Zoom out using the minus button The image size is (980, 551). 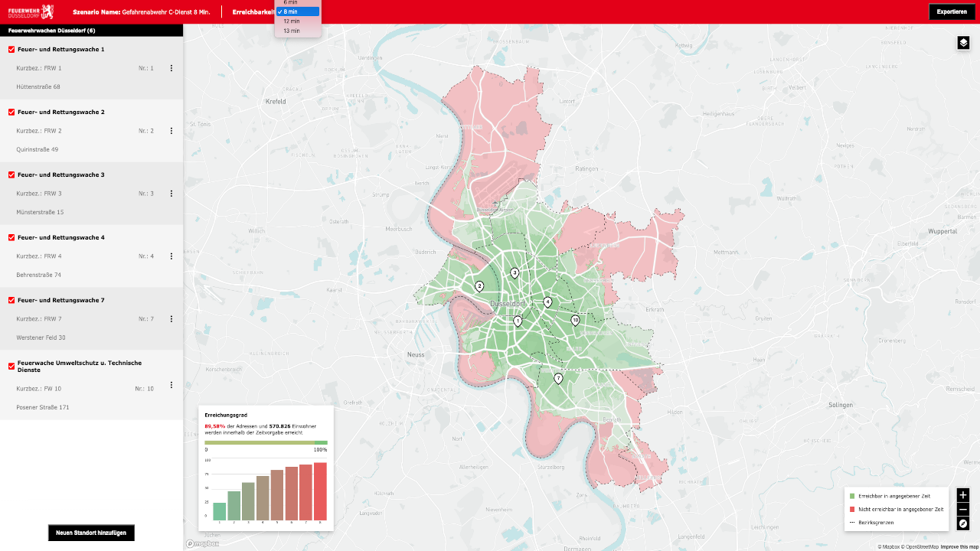click(x=963, y=510)
